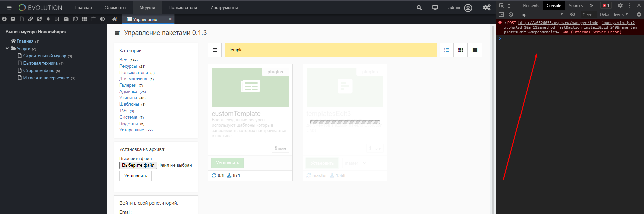Select the Ресурсы category
The image size is (644, 214).
[128, 66]
